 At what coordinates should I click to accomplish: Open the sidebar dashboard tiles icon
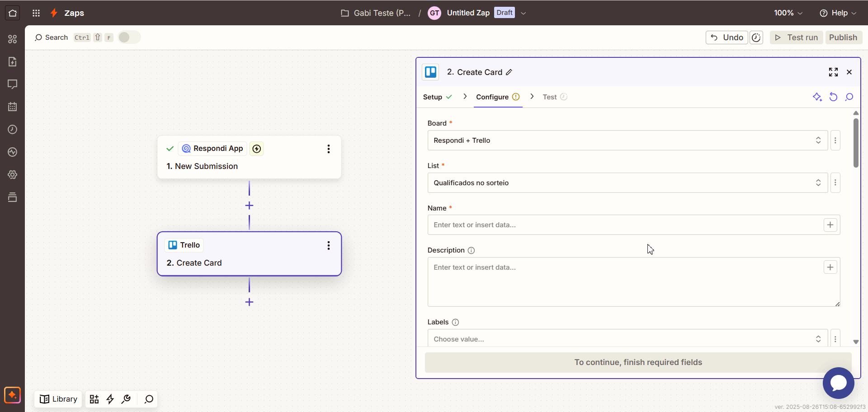click(x=13, y=39)
